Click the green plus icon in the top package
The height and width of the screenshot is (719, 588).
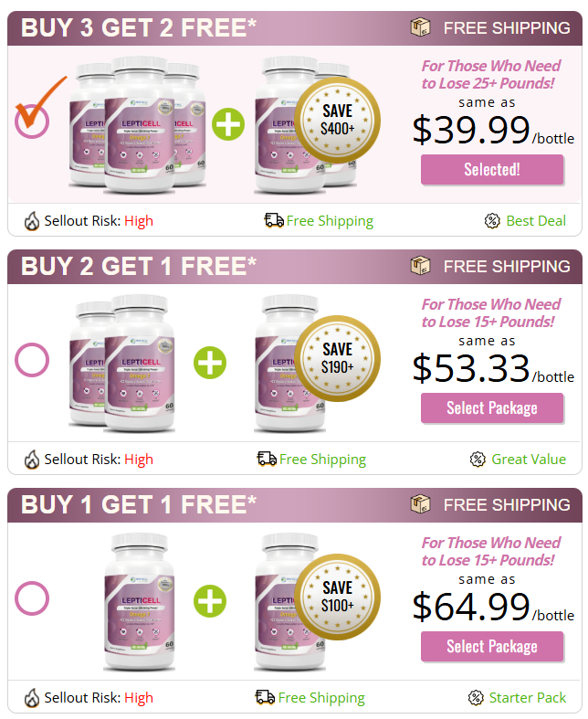(x=228, y=124)
